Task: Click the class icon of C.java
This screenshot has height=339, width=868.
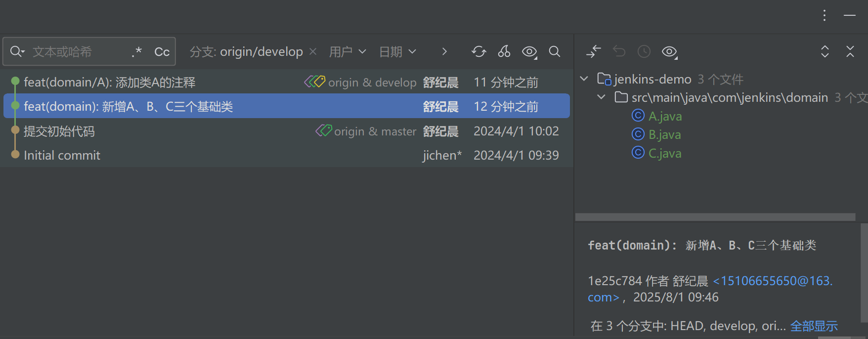Action: tap(638, 152)
